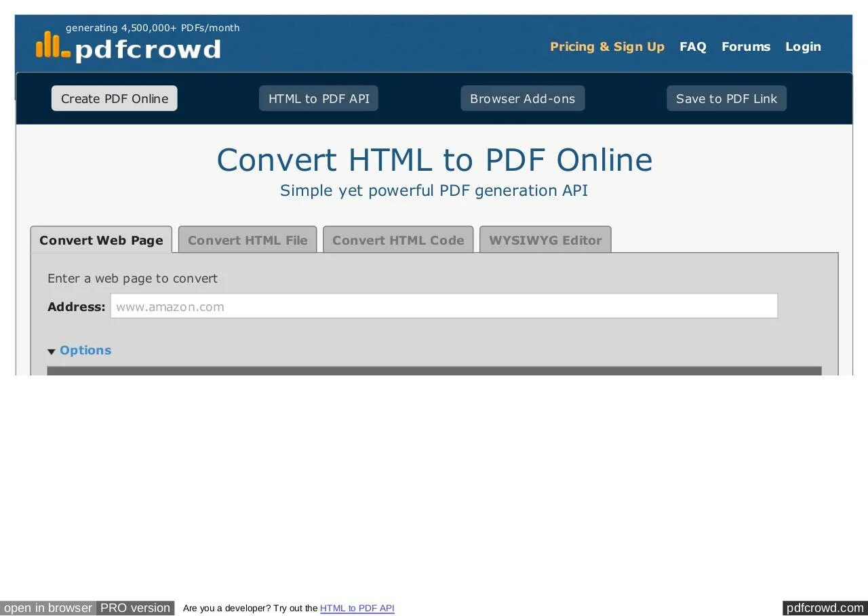The image size is (868, 616).
Task: Click PRO version footer button
Action: 135,608
